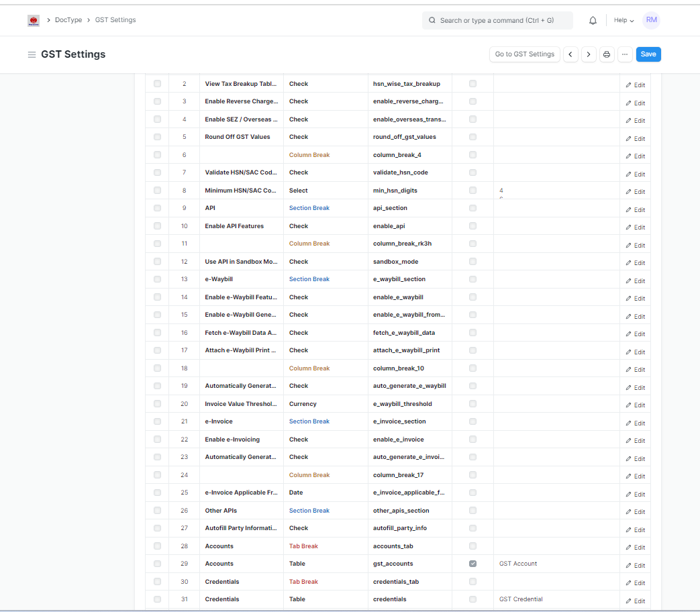The height and width of the screenshot is (612, 700).
Task: Click the magnifier icon in the search bar
Action: pyautogui.click(x=432, y=20)
